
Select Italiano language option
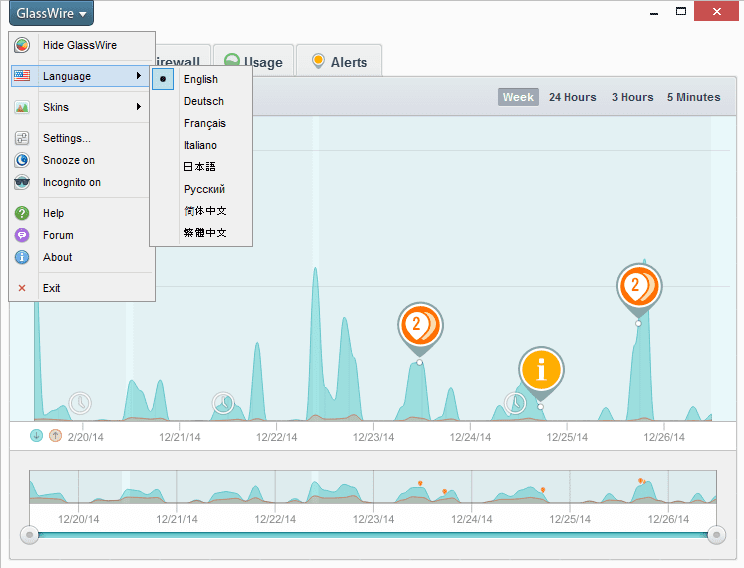(x=201, y=145)
